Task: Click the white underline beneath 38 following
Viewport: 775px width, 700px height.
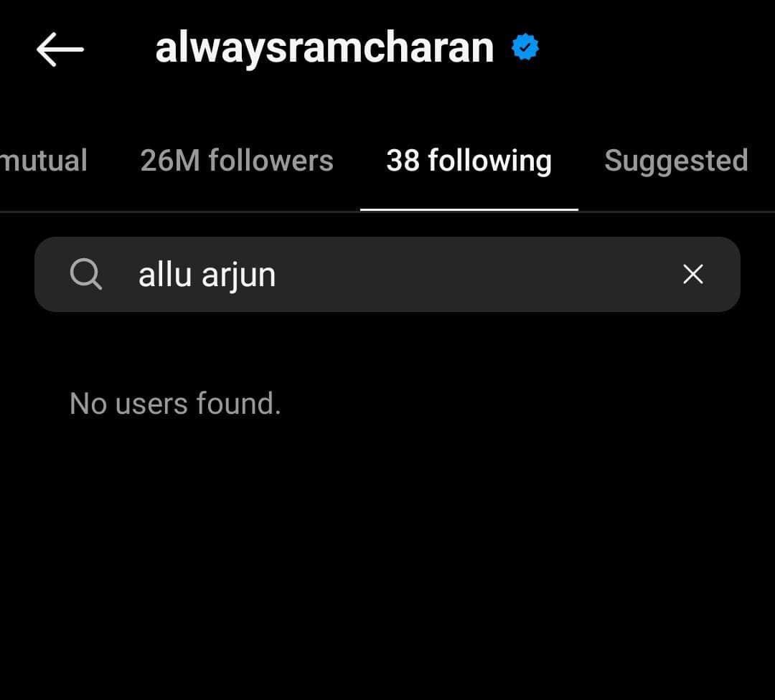Action: tap(469, 209)
